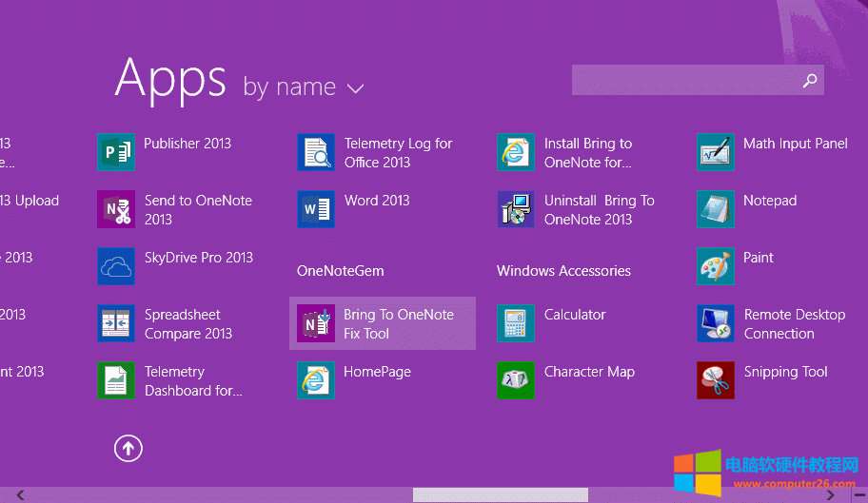
Task: Click the scrollbar left arrow
Action: 20,495
